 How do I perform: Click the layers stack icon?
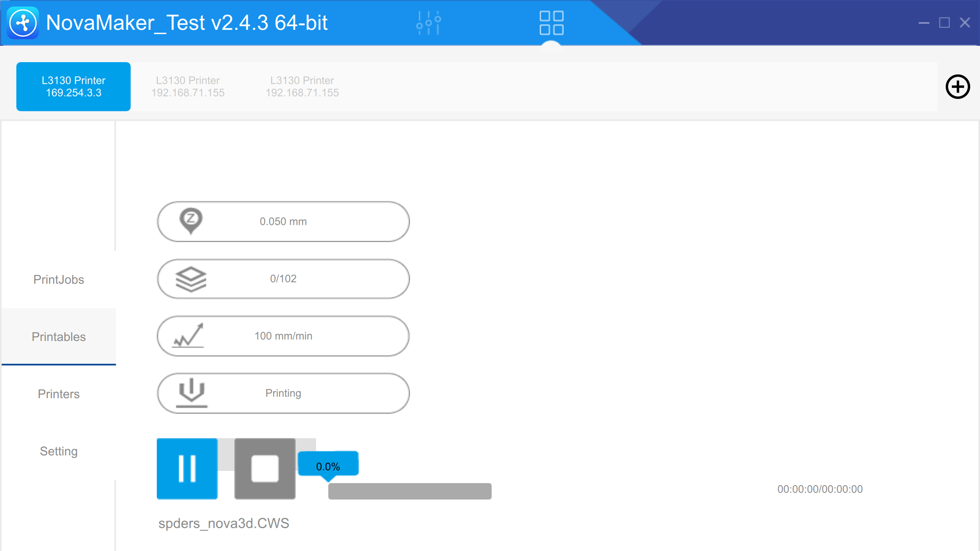tap(191, 279)
